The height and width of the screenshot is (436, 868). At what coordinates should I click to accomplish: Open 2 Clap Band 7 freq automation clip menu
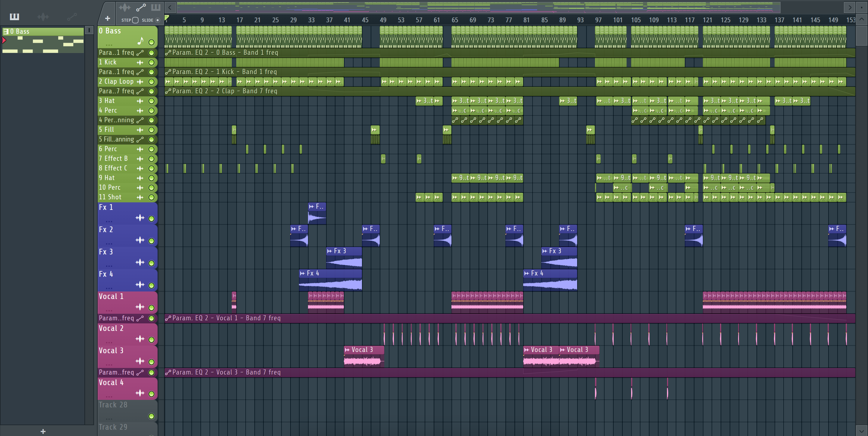pos(168,91)
